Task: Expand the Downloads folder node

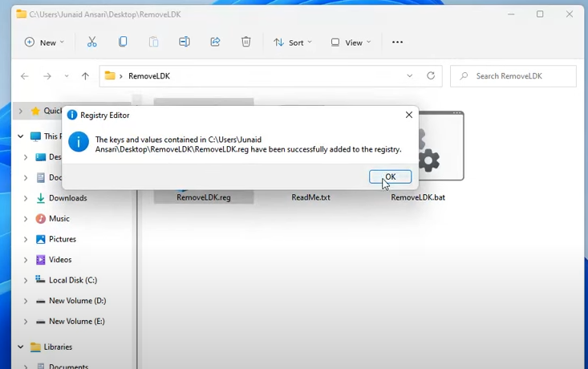Action: tap(26, 198)
